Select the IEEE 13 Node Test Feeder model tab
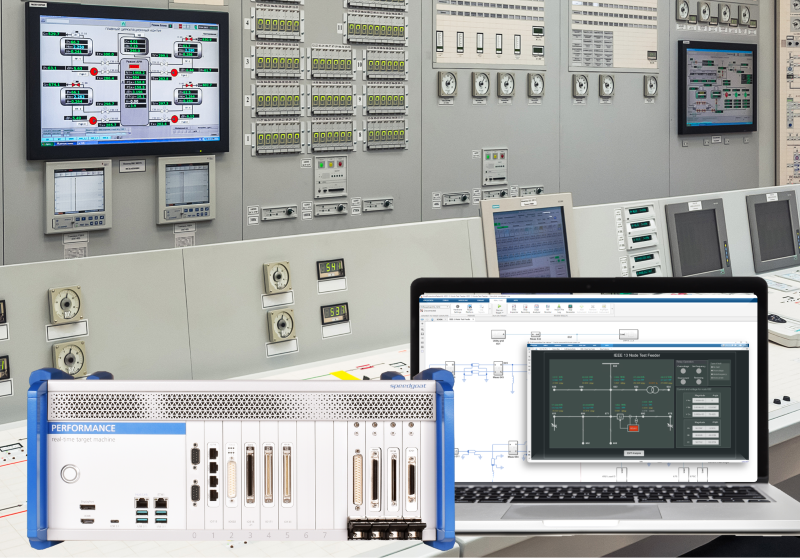Image resolution: width=800 pixels, height=560 pixels. [x=462, y=319]
